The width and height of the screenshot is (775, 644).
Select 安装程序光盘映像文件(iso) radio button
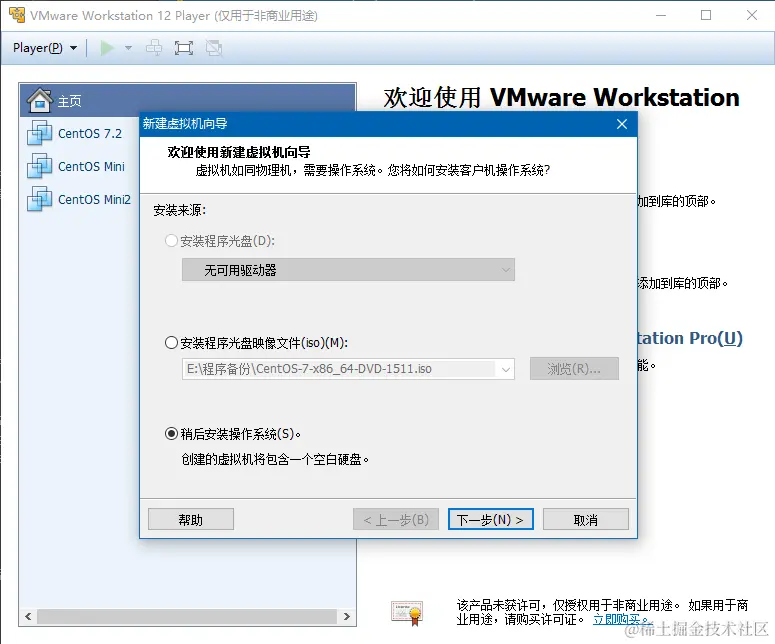(x=171, y=343)
